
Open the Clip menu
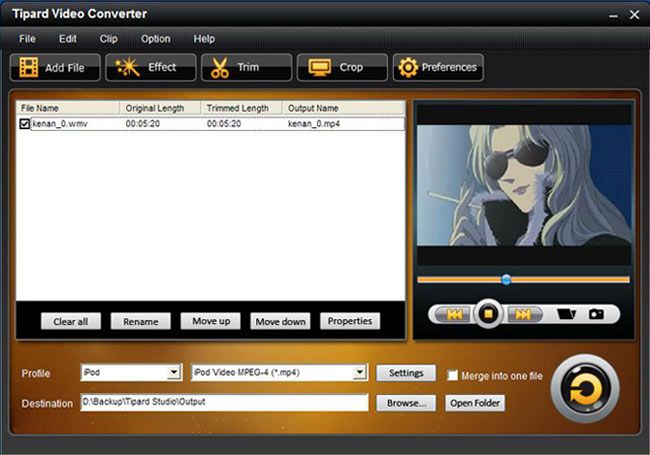(109, 39)
